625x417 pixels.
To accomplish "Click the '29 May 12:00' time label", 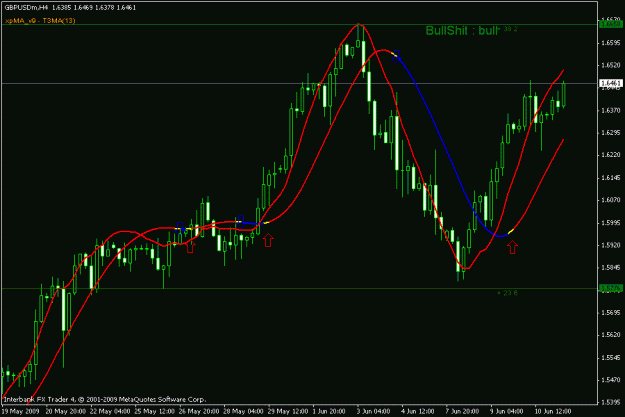I will (x=288, y=411).
